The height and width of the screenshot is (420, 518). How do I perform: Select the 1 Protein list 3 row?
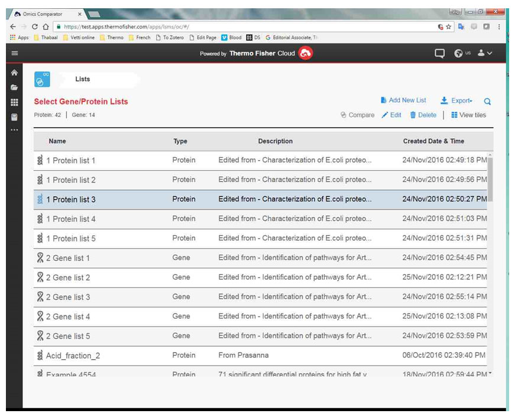point(260,199)
